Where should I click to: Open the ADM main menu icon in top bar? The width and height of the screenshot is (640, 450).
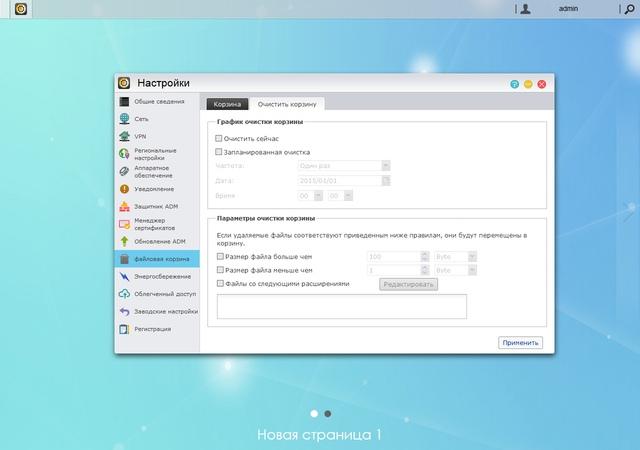pos(21,9)
